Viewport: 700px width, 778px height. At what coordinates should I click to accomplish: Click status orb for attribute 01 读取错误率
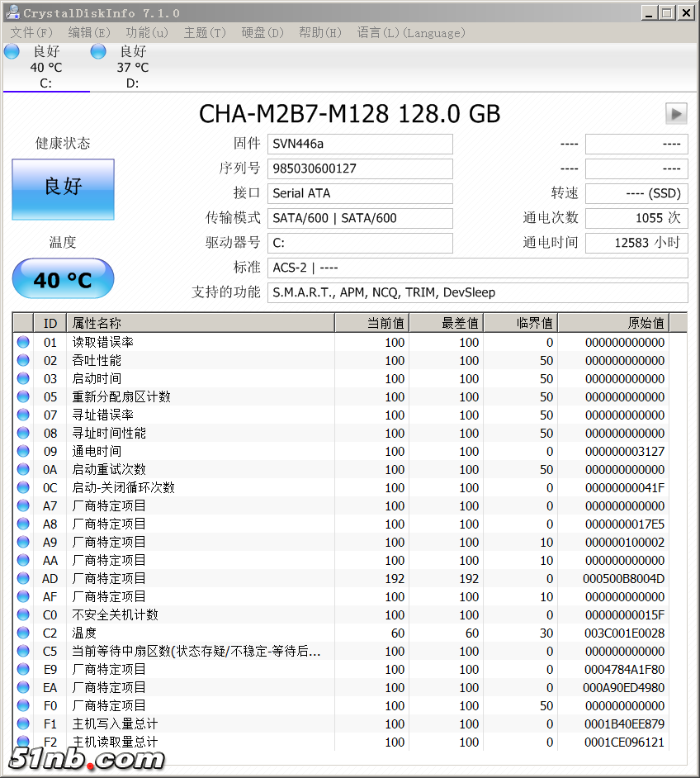(23, 342)
